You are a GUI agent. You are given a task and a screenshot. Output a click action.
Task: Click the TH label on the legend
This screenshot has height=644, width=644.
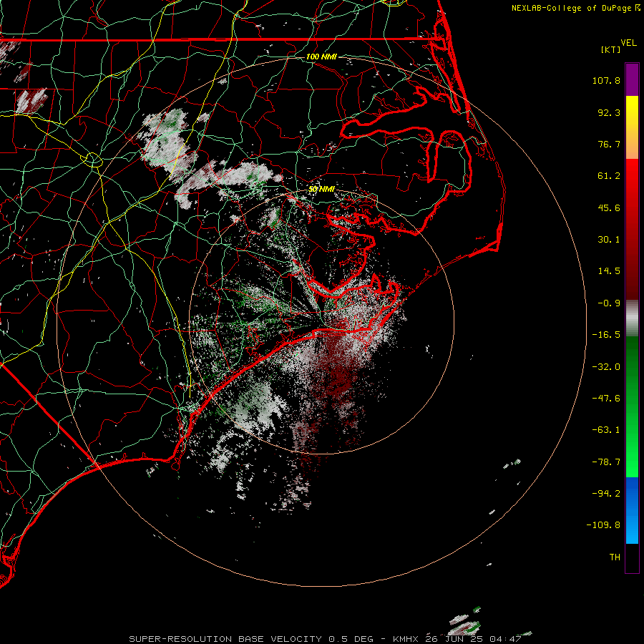click(x=615, y=557)
